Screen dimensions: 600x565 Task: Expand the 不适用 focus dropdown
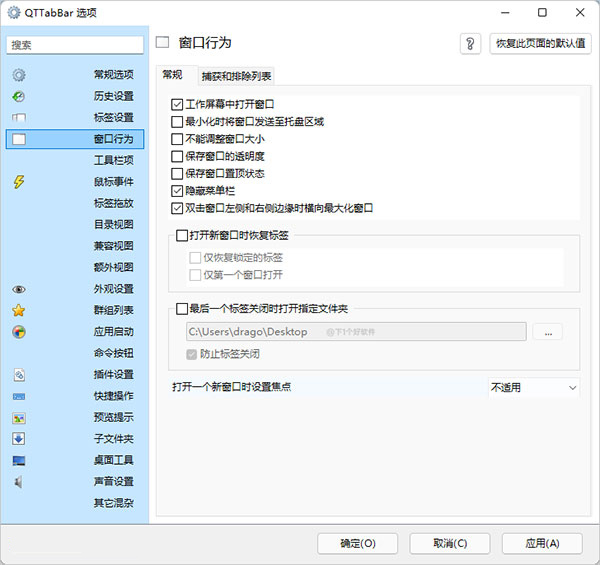coord(532,387)
